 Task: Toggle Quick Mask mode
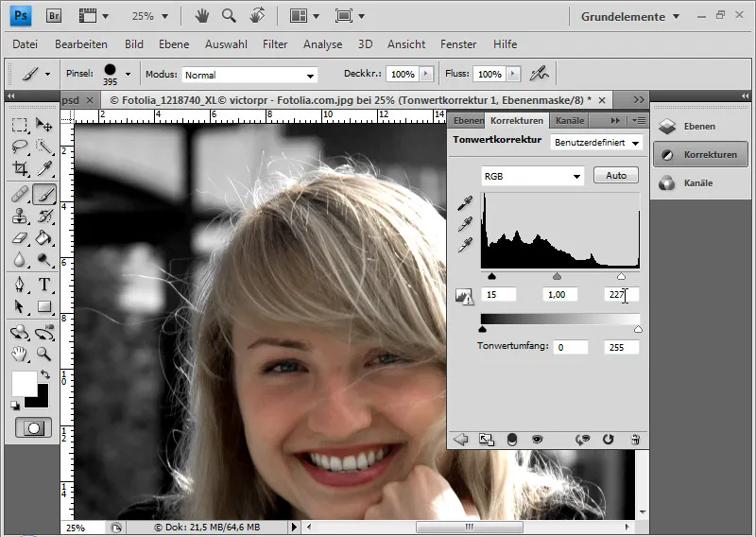tap(33, 428)
